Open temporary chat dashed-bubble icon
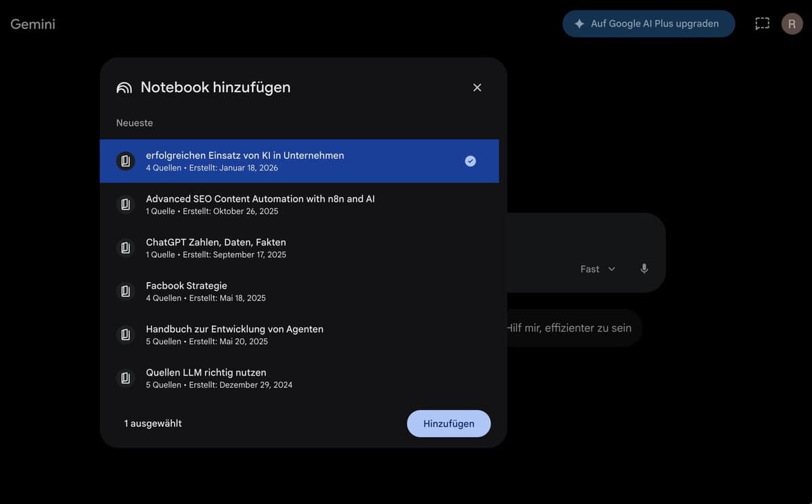812x504 pixels. pyautogui.click(x=762, y=24)
